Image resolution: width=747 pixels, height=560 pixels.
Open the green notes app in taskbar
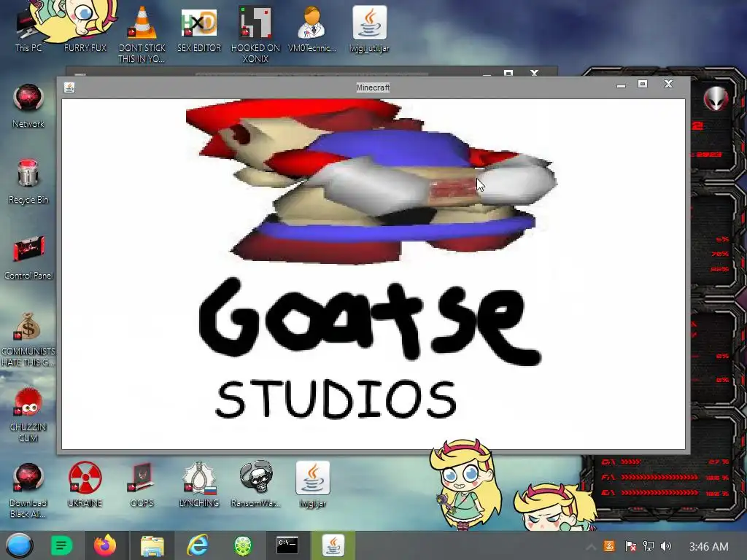coord(61,545)
